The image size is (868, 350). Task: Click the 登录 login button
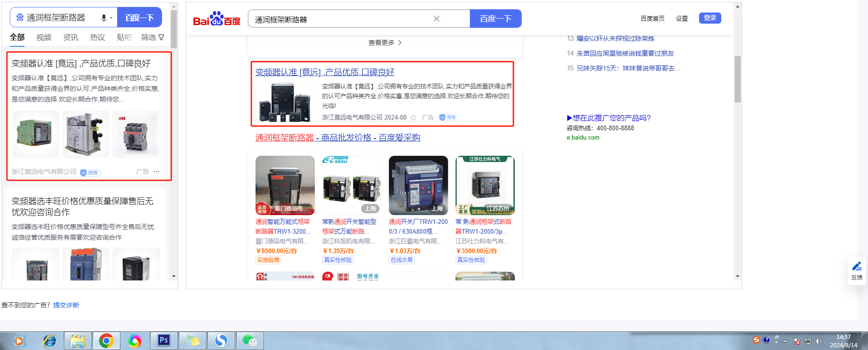[x=710, y=18]
